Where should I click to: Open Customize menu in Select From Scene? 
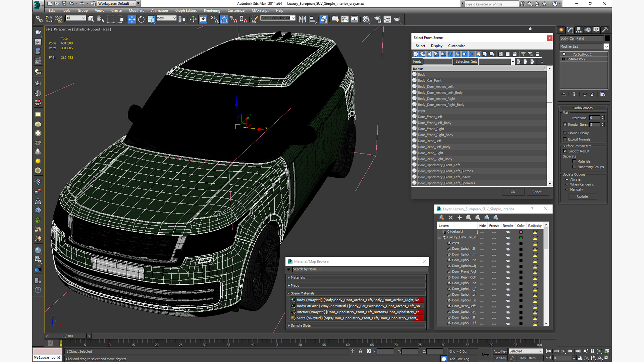click(x=457, y=46)
